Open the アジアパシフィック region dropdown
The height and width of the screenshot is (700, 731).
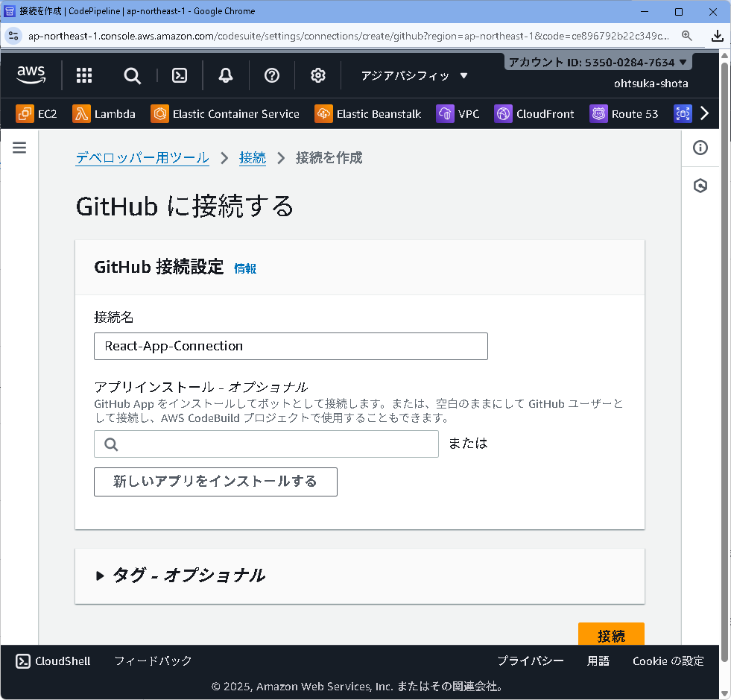tap(414, 75)
